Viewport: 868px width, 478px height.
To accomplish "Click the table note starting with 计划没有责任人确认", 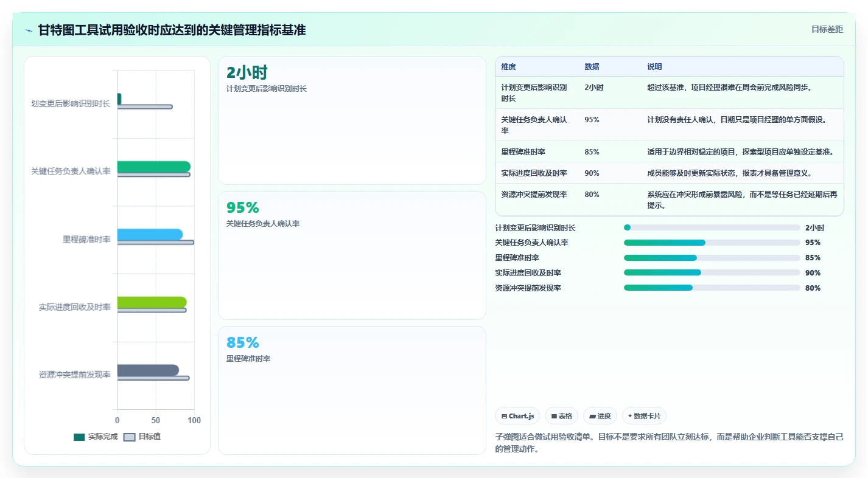I will tap(737, 120).
